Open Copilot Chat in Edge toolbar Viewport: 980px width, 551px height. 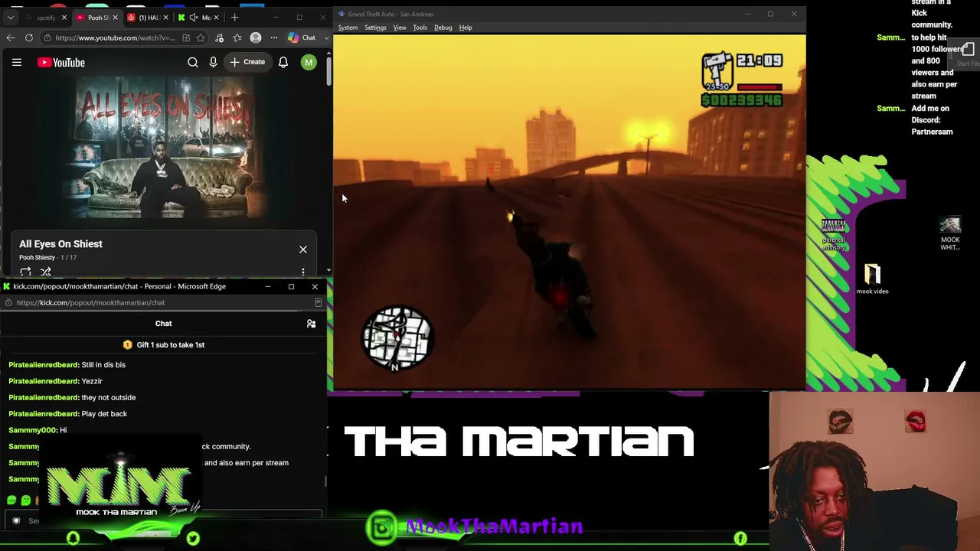[302, 37]
